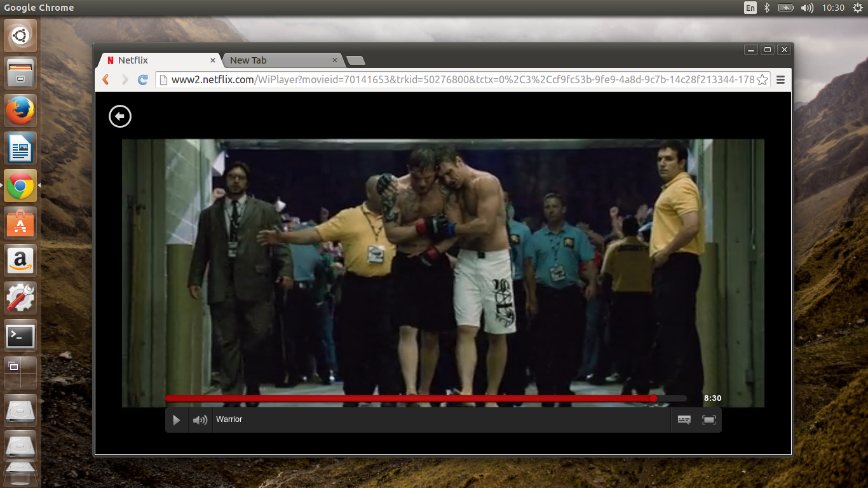Reload the Netflix page
This screenshot has width=868, height=488.
click(143, 79)
